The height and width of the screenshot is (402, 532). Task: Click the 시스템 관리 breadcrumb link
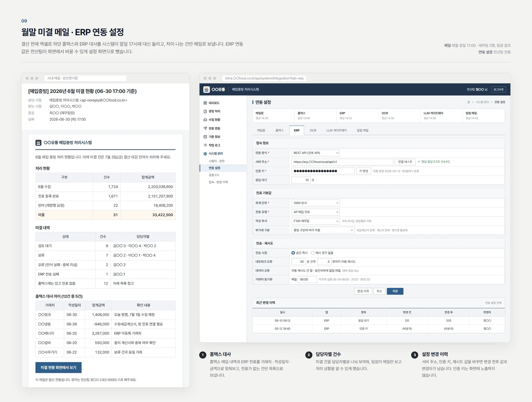click(x=482, y=102)
